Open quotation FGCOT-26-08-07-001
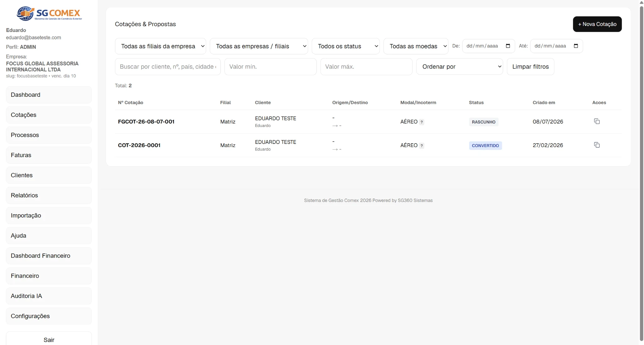 pos(146,122)
